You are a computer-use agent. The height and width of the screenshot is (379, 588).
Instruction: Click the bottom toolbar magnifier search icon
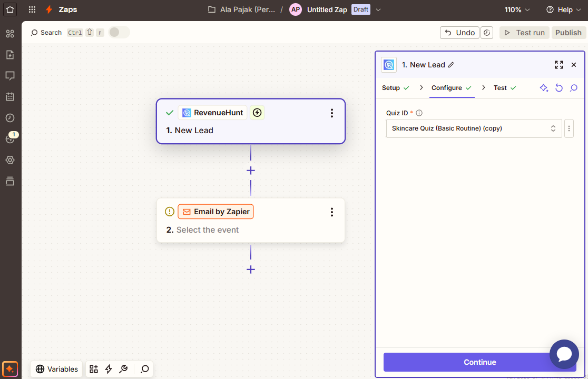click(x=145, y=370)
